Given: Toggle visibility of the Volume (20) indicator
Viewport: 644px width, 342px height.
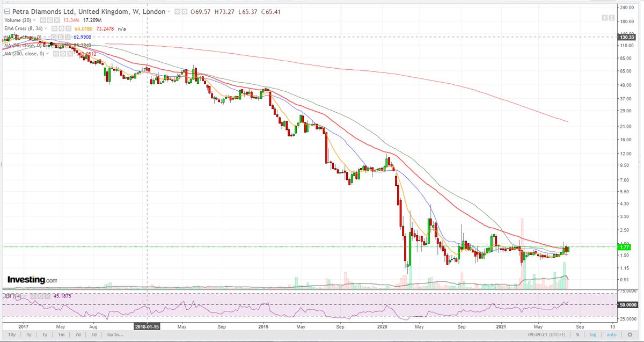Looking at the screenshot, I should 42,20.
